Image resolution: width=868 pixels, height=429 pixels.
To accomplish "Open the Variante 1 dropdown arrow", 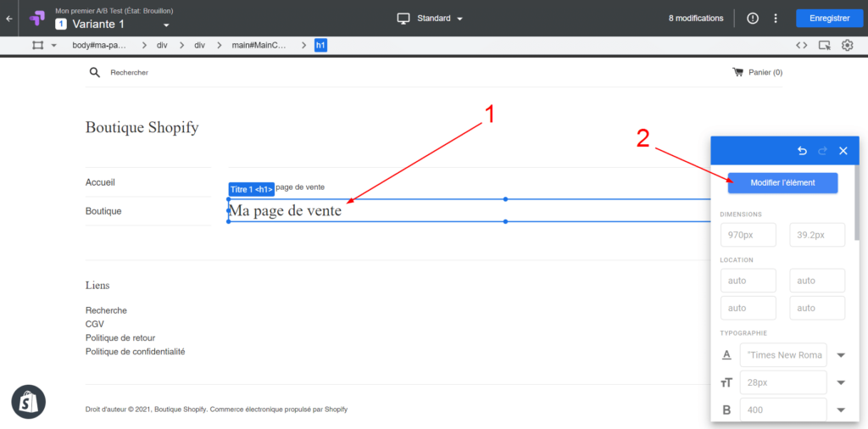I will pos(165,25).
